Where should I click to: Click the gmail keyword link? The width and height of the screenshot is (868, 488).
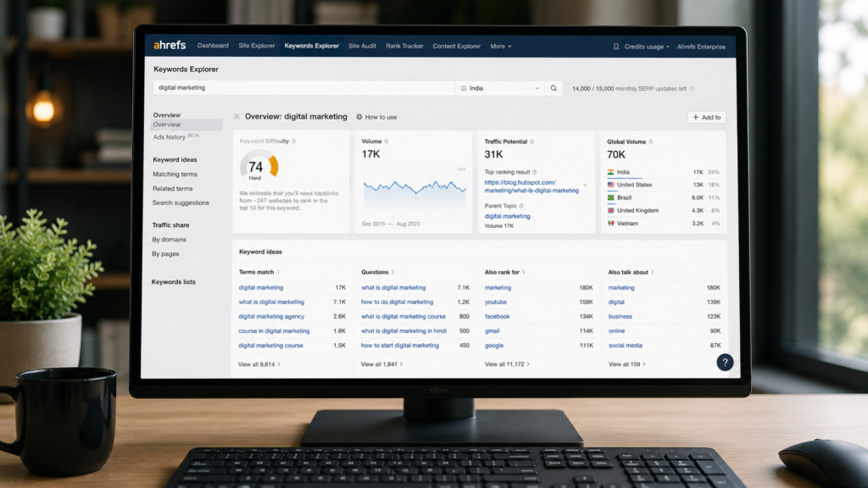pos(492,331)
